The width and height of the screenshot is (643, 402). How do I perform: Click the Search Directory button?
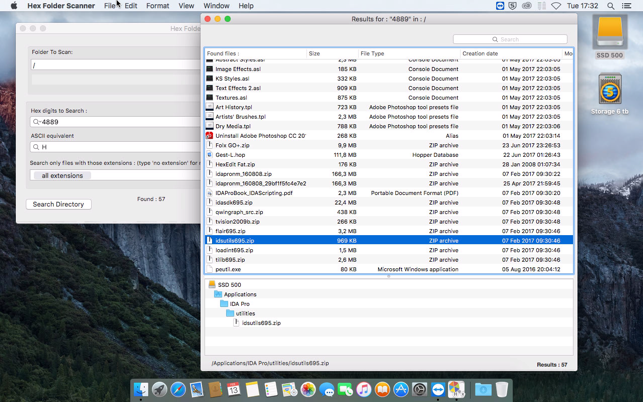pos(58,204)
